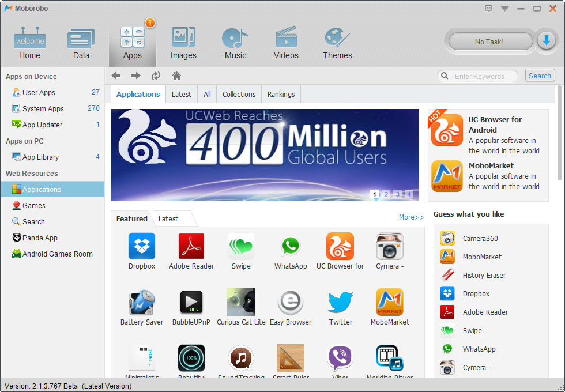The image size is (565, 392).
Task: Open the Music section in top toolbar
Action: 235,43
